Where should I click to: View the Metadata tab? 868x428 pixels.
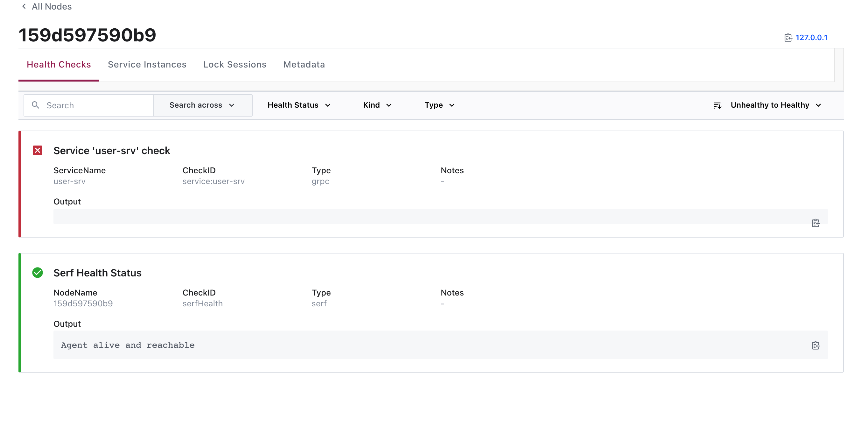pos(304,64)
